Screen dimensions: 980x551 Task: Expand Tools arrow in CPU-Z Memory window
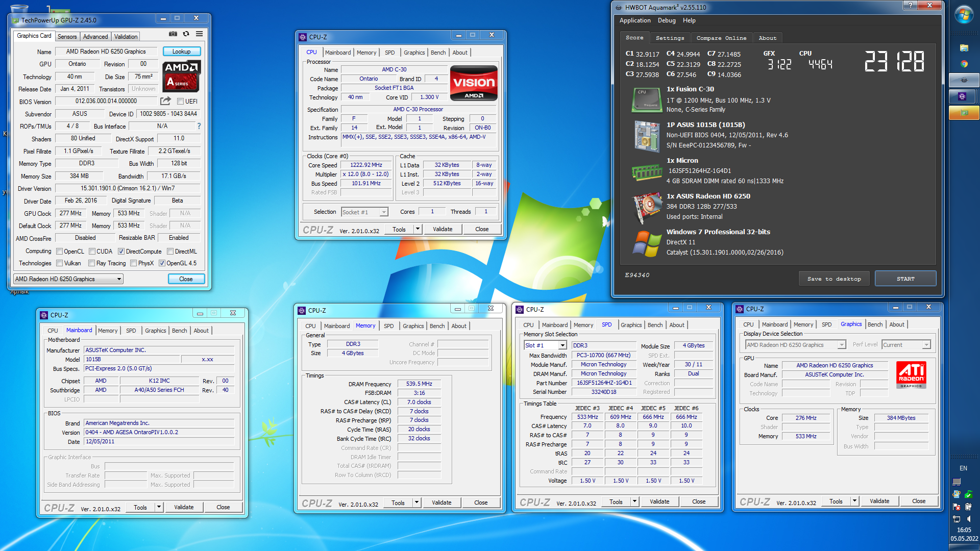416,503
